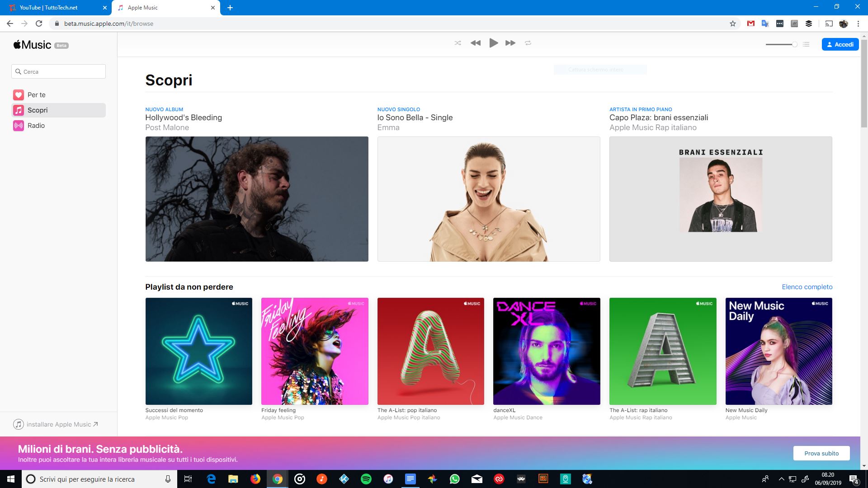
Task: Skip forward using the fast-forward control
Action: (510, 43)
